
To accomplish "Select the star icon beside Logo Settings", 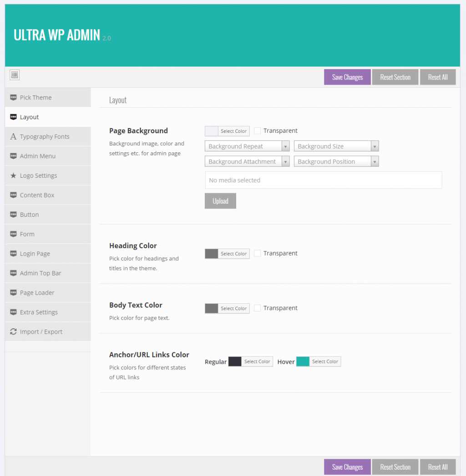I will (12, 175).
